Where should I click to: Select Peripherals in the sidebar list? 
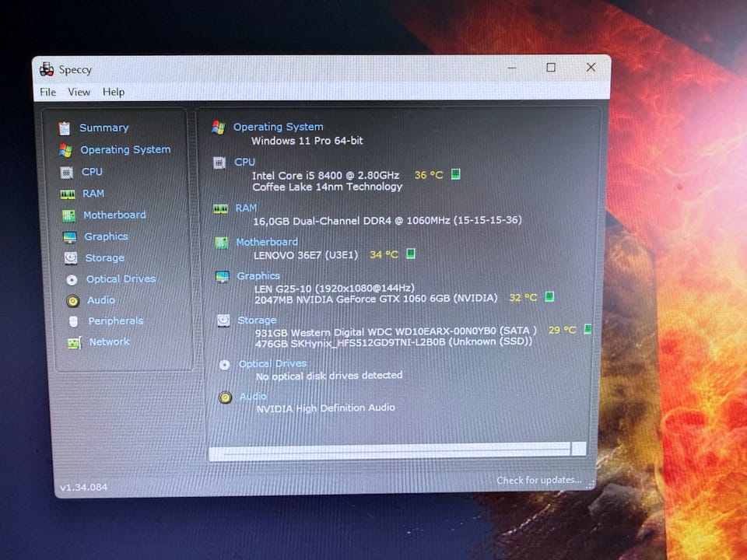(116, 321)
